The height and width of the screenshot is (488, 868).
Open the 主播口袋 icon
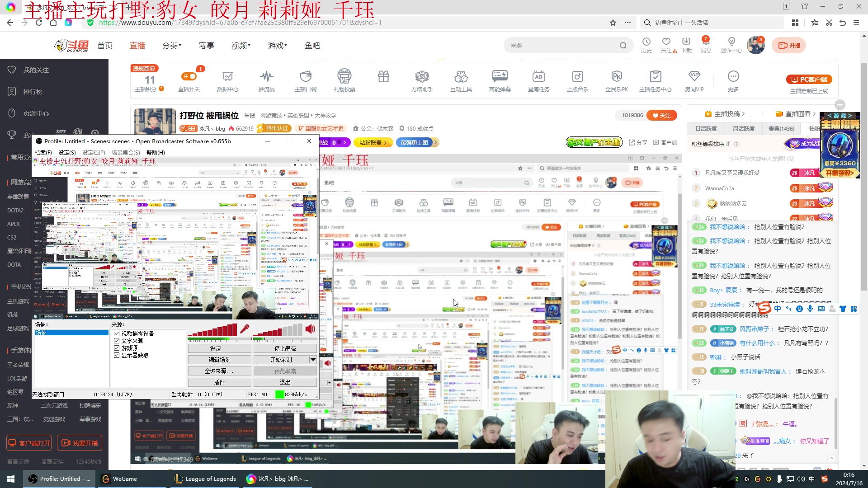click(306, 80)
